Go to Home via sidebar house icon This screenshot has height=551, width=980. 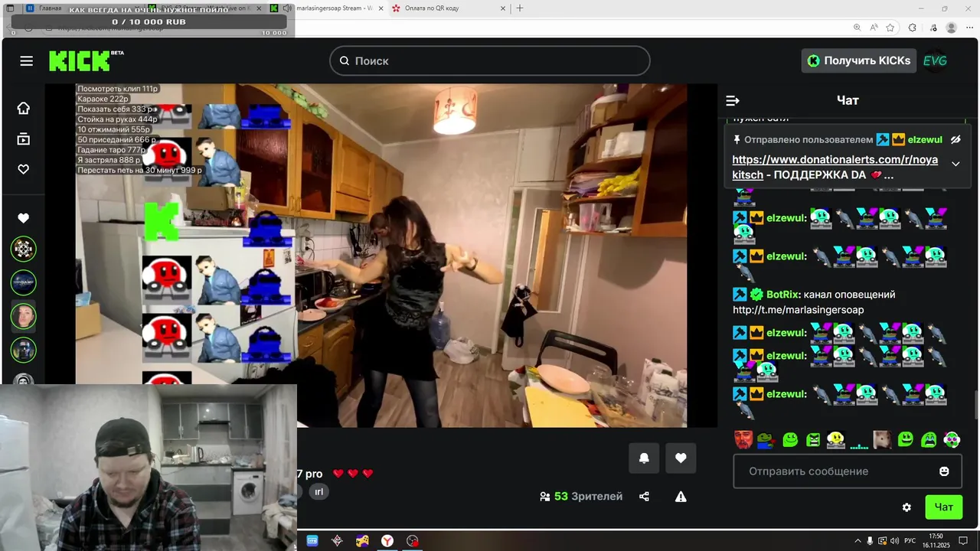point(24,108)
